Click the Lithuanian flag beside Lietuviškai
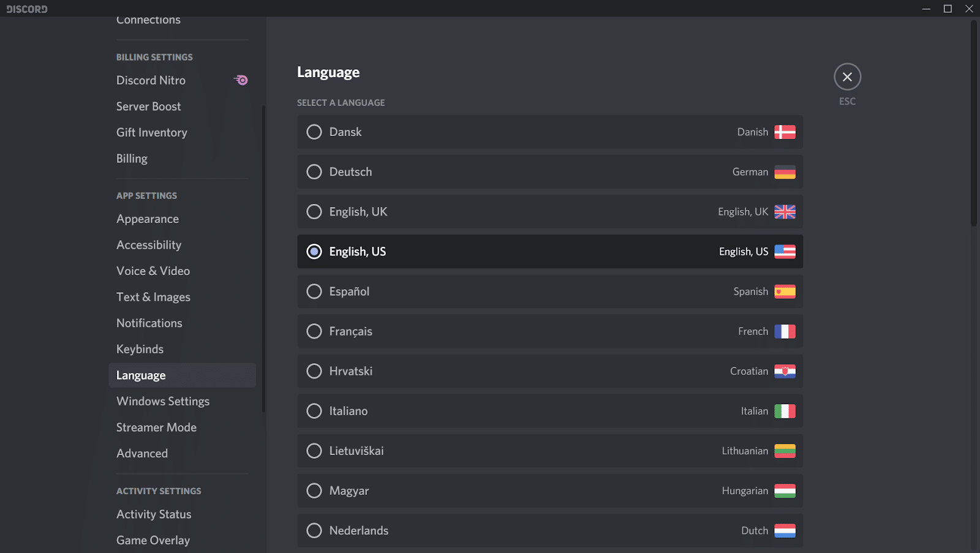 point(785,451)
